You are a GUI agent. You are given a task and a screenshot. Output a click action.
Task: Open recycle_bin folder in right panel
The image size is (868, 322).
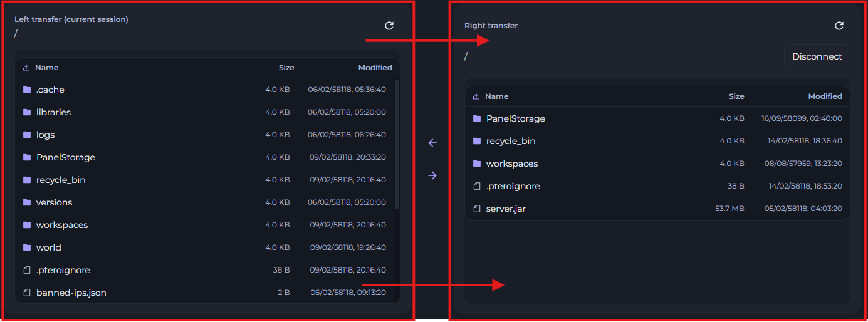click(510, 141)
